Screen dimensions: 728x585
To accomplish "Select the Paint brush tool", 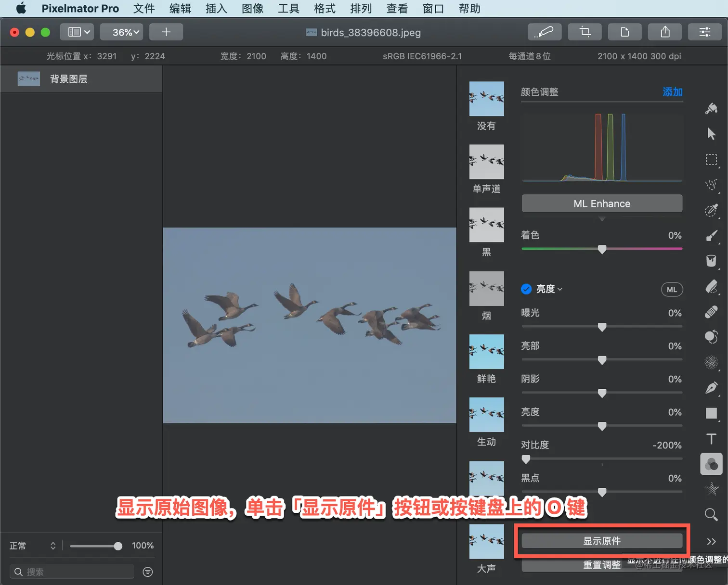I will click(711, 236).
